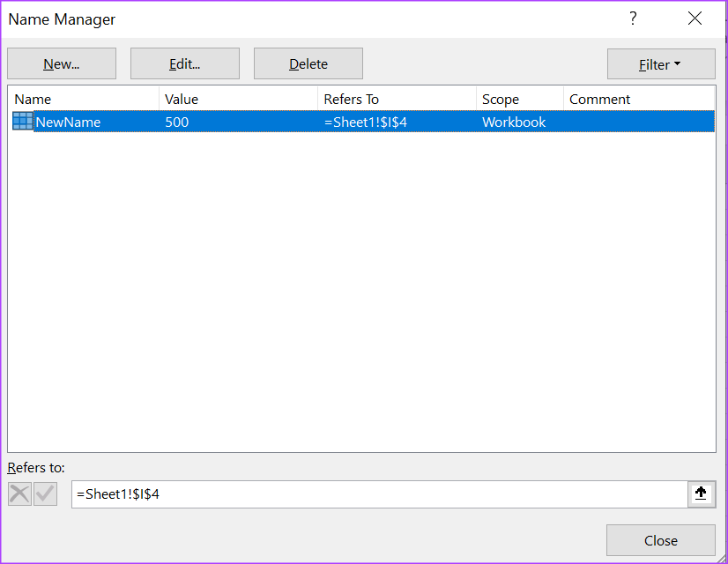Confirm reference edit with checkmark icon

tap(46, 493)
